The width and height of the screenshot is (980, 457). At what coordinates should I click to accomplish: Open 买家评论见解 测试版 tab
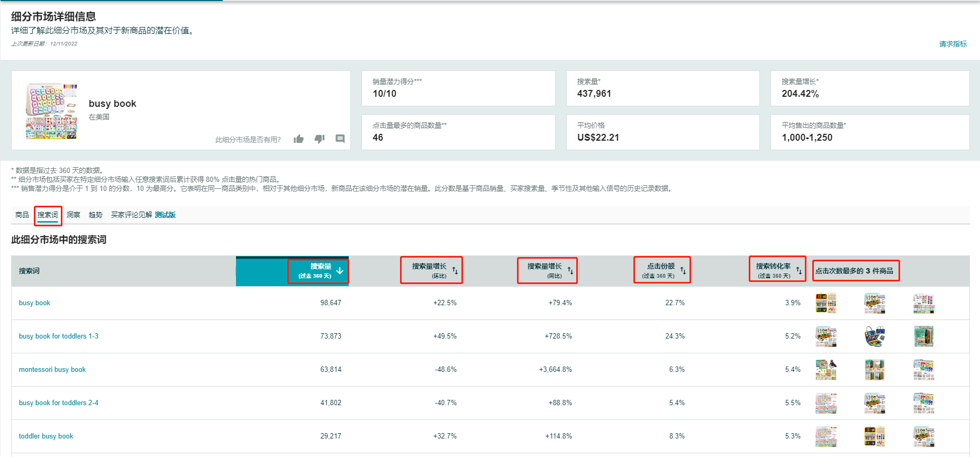coord(143,215)
